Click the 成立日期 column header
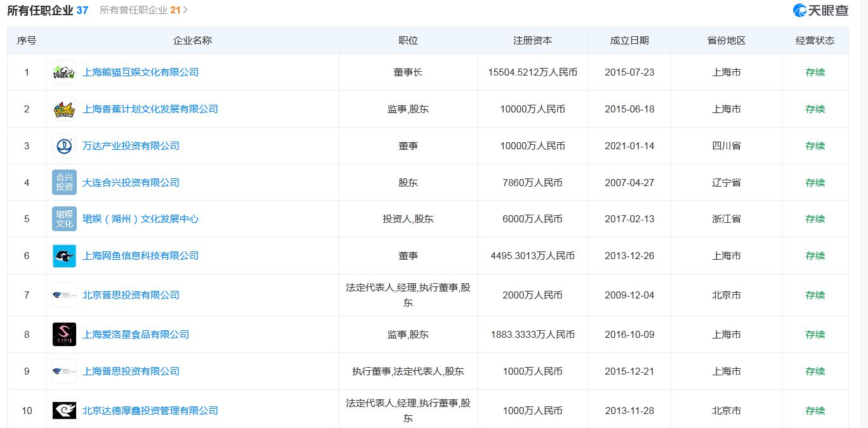 coord(629,41)
